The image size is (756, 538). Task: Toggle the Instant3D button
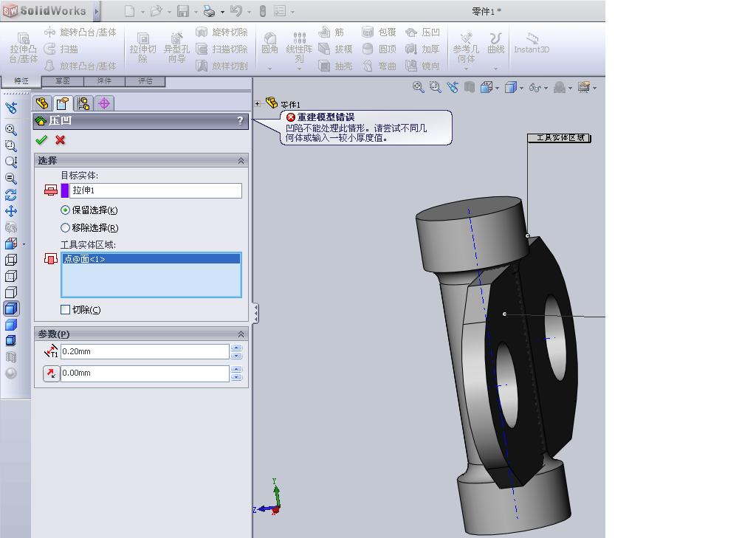(532, 44)
